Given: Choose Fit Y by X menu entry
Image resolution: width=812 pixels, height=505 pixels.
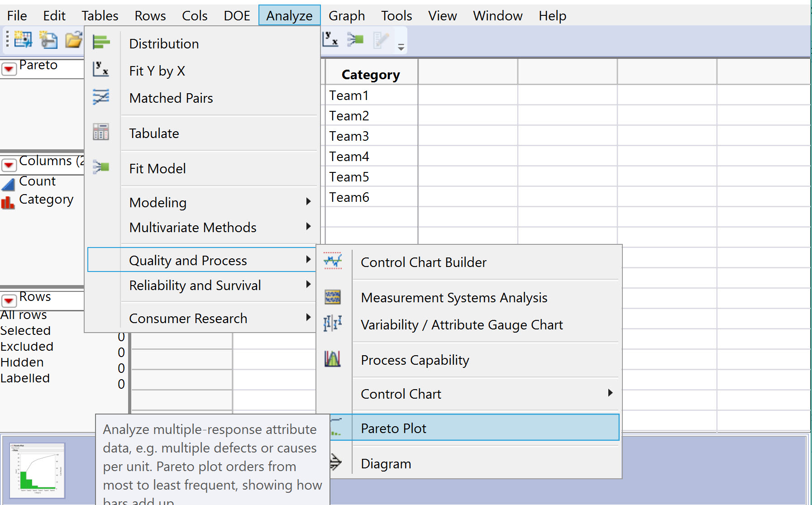Looking at the screenshot, I should point(157,71).
